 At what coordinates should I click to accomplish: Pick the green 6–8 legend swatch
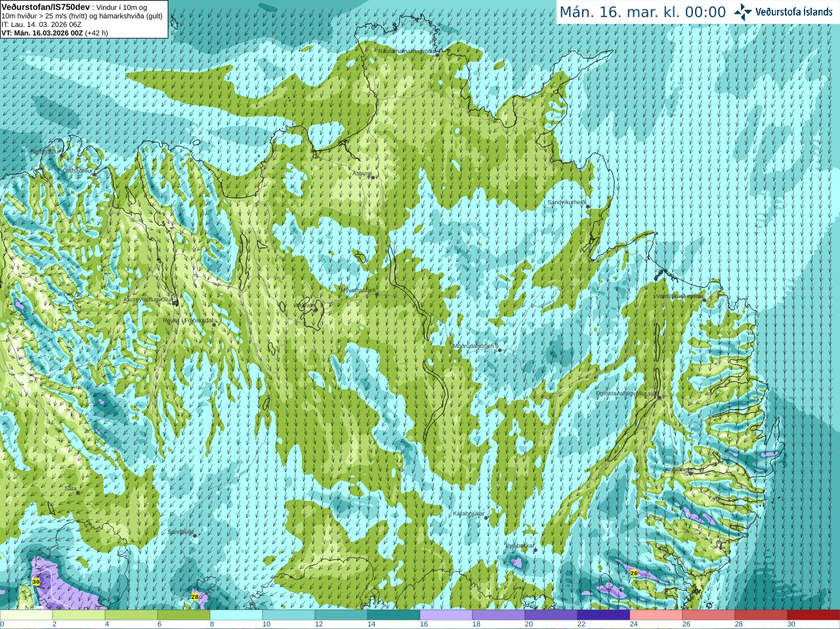pos(184,615)
